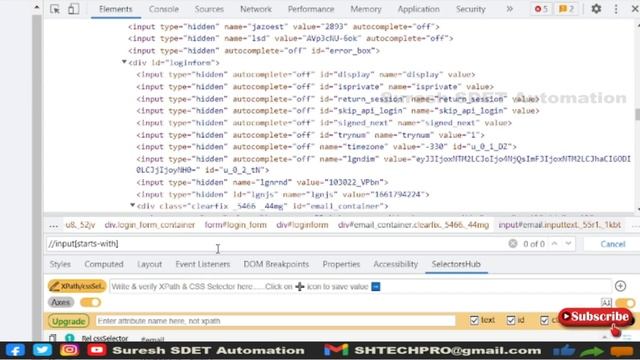Open the Security tab
This screenshot has width=640, height=360.
[x=471, y=9]
